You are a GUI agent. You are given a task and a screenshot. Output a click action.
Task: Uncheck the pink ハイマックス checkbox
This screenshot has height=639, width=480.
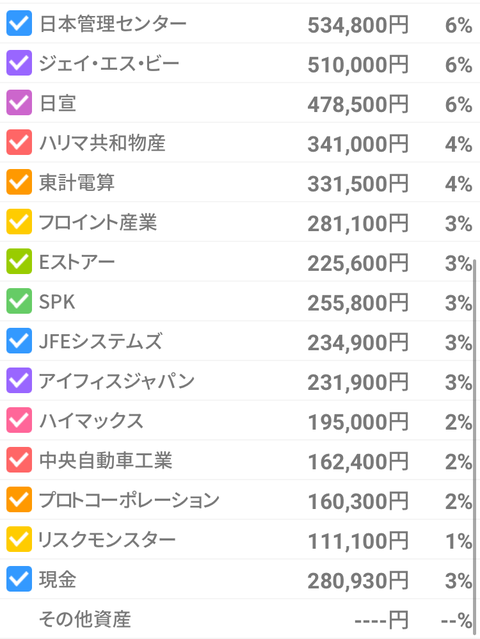pos(19,420)
